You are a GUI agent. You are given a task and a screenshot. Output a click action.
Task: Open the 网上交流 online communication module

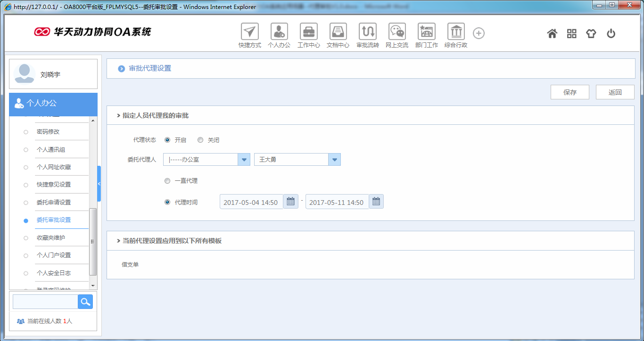pyautogui.click(x=397, y=33)
